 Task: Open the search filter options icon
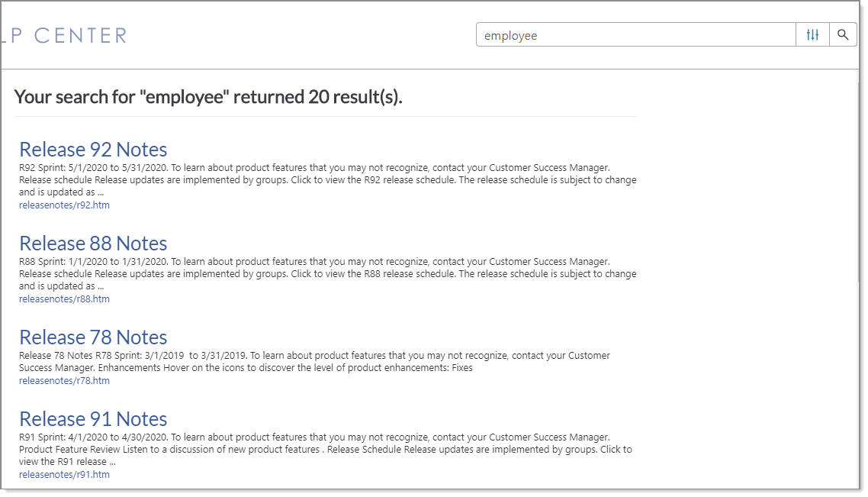pos(812,35)
